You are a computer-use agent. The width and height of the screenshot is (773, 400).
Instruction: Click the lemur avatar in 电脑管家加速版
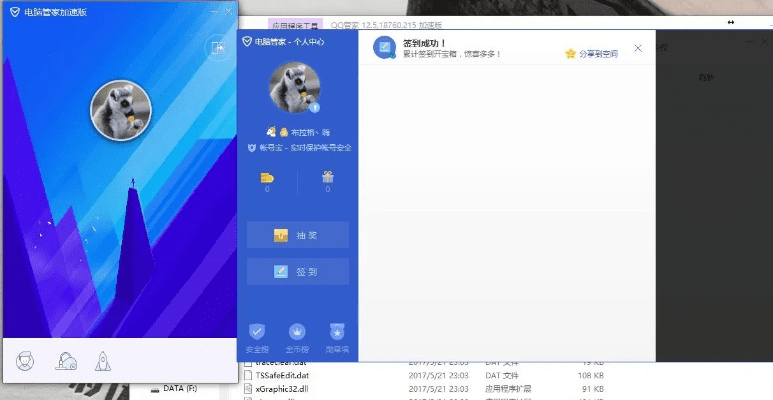[x=121, y=110]
